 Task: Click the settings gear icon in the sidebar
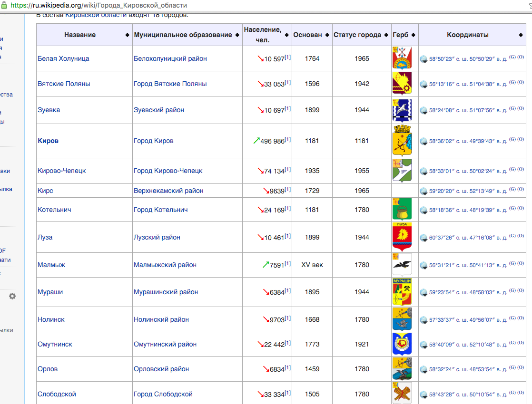(x=12, y=296)
